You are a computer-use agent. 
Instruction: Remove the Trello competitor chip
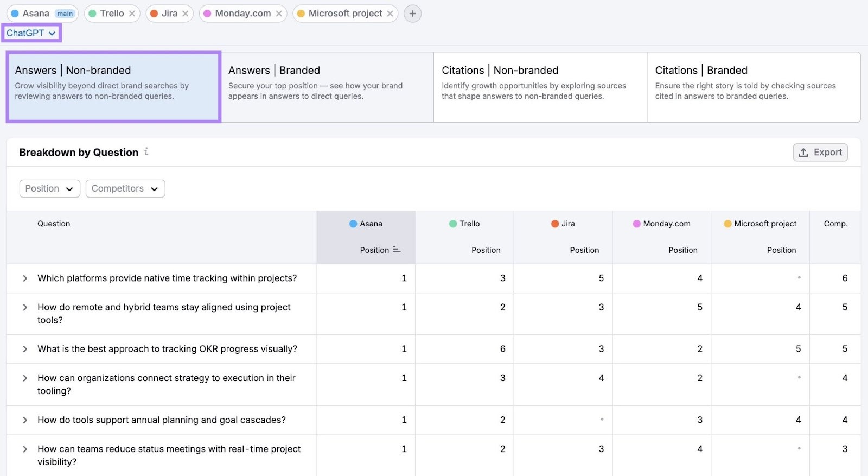[x=132, y=14]
